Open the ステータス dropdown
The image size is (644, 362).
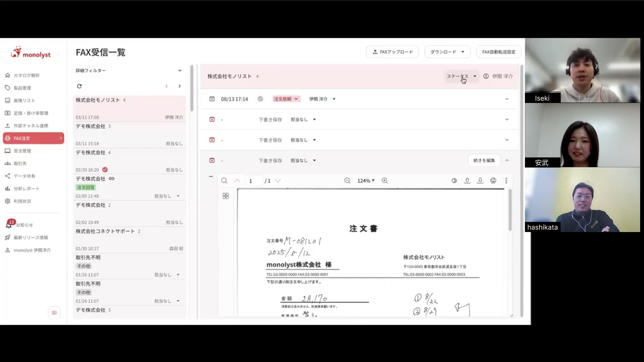pyautogui.click(x=461, y=76)
